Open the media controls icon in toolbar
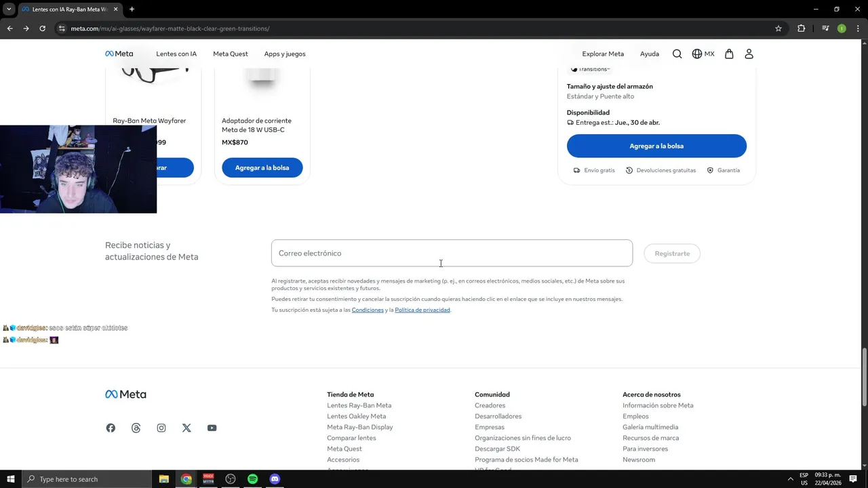868x488 pixels. 825,28
